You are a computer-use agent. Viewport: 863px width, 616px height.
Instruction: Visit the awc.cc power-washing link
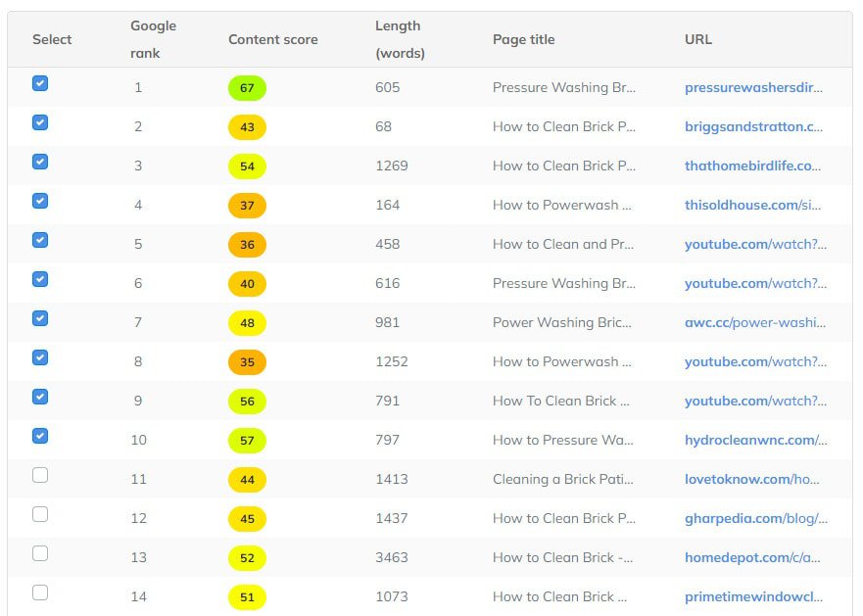coord(755,322)
